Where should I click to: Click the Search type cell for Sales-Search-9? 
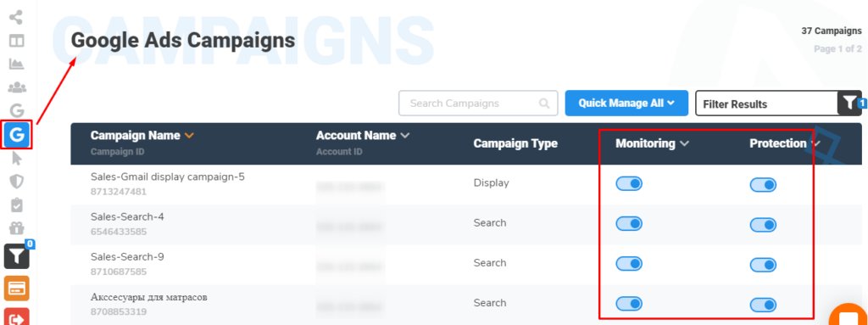490,262
